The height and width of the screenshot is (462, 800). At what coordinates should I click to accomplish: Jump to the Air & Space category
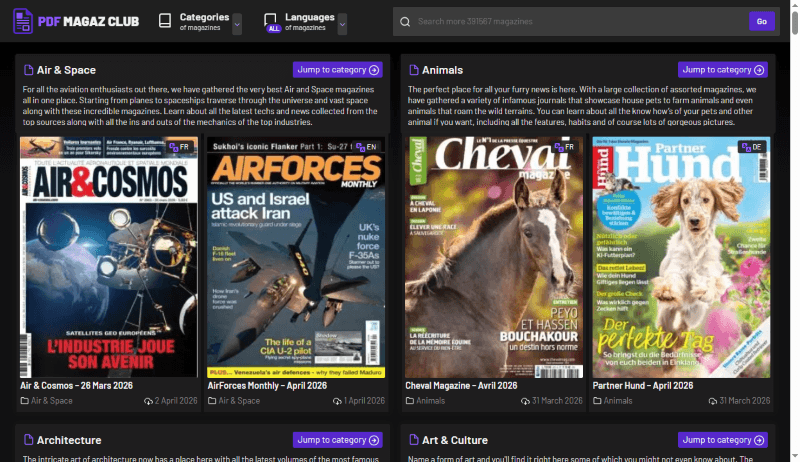(338, 70)
